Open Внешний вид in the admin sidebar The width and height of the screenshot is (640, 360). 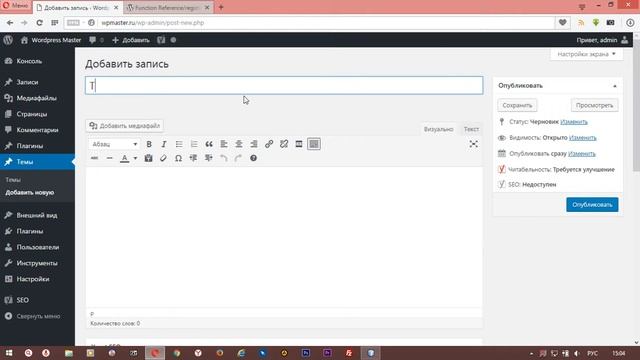37,215
